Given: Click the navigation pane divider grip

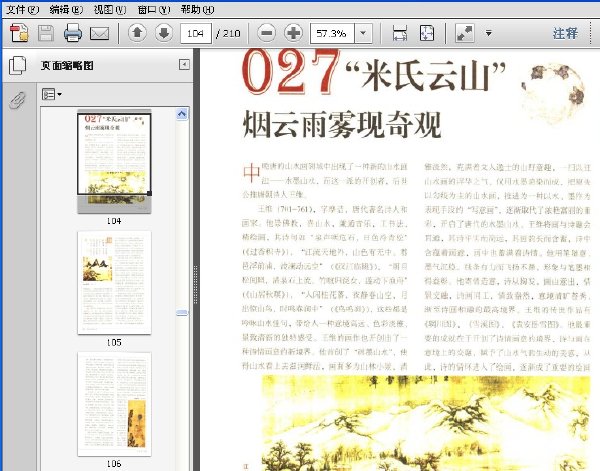Looking at the screenshot, I should 196,284.
